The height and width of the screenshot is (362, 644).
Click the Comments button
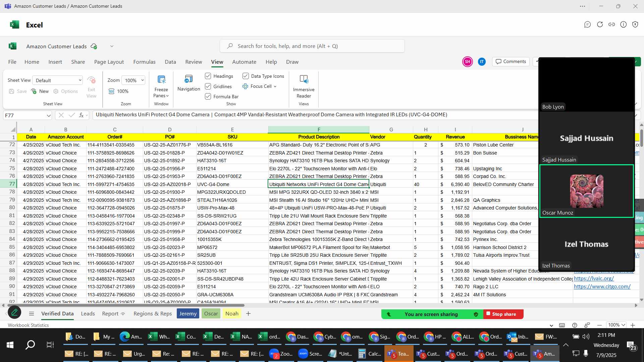point(511,62)
